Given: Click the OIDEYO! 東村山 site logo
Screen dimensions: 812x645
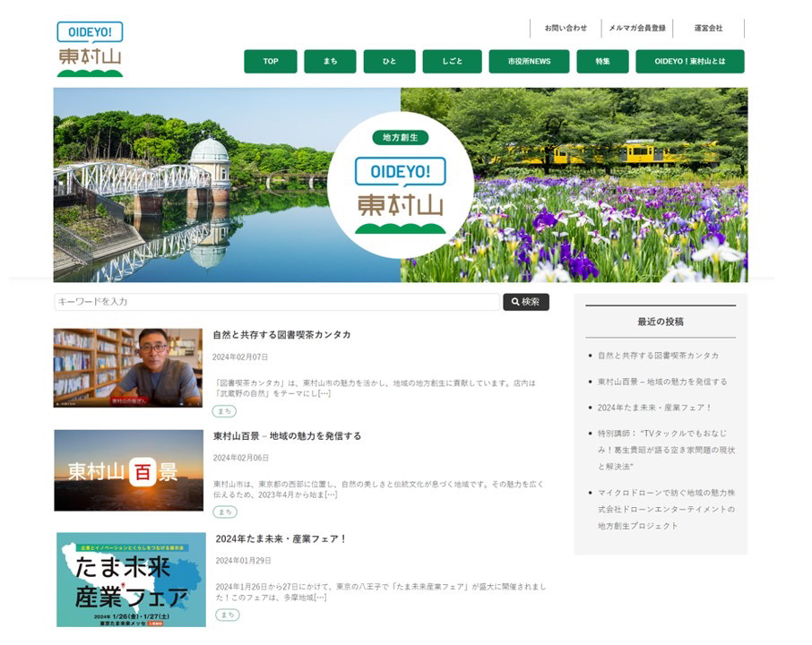Looking at the screenshot, I should point(90,49).
